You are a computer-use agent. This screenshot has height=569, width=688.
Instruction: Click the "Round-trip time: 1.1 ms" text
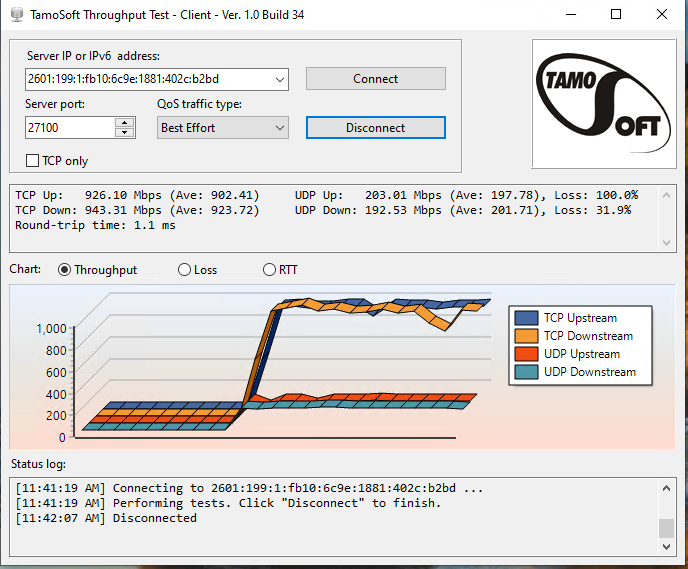[95, 225]
